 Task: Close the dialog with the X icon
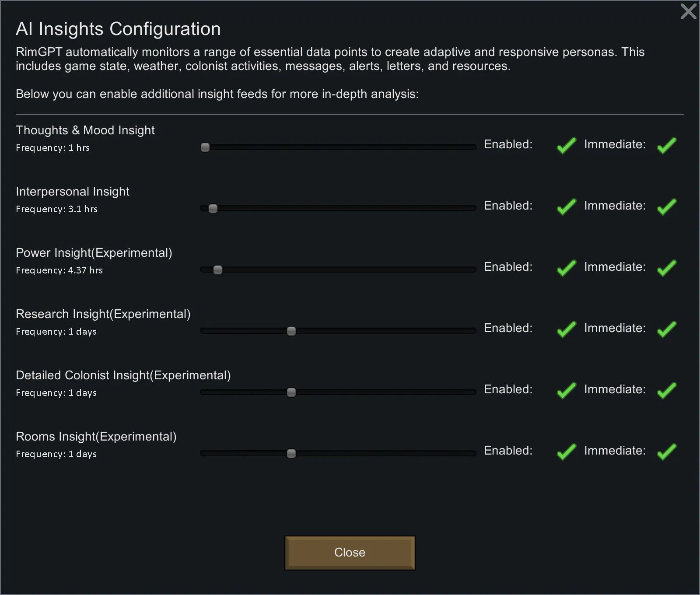[x=688, y=11]
